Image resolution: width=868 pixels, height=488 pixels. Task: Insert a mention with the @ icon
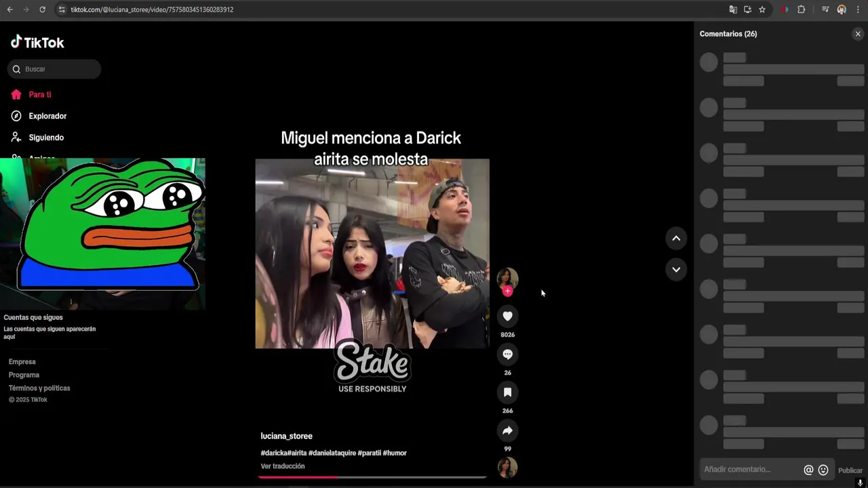coord(808,470)
